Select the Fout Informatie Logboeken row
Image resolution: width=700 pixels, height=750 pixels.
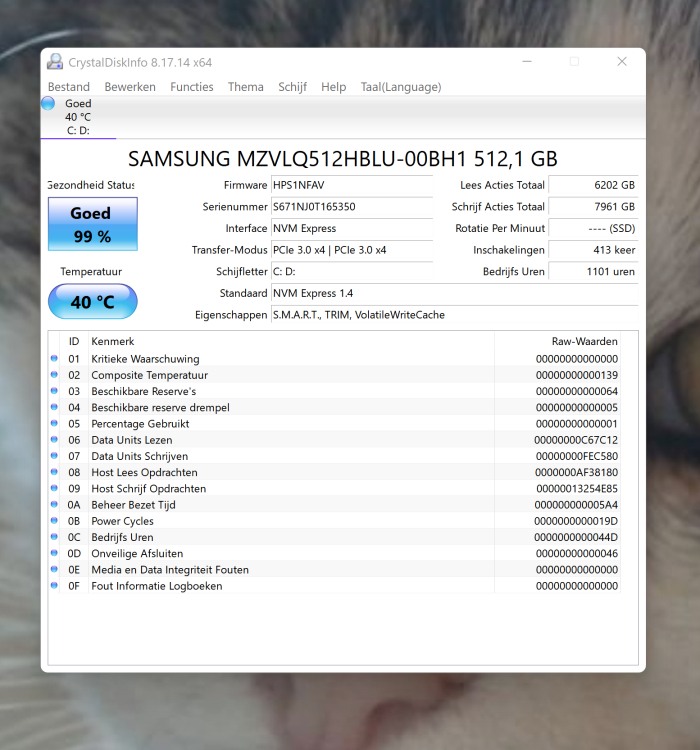(x=334, y=586)
